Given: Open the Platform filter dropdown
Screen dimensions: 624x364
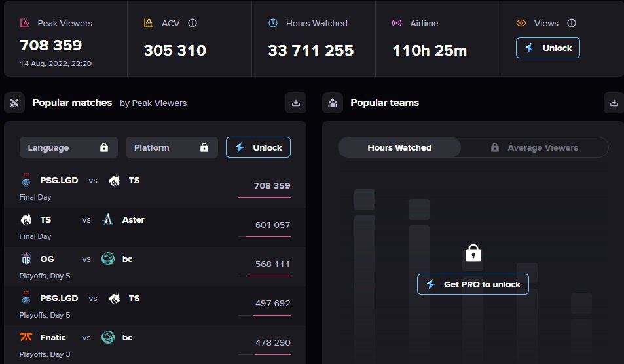Looking at the screenshot, I should pos(172,147).
